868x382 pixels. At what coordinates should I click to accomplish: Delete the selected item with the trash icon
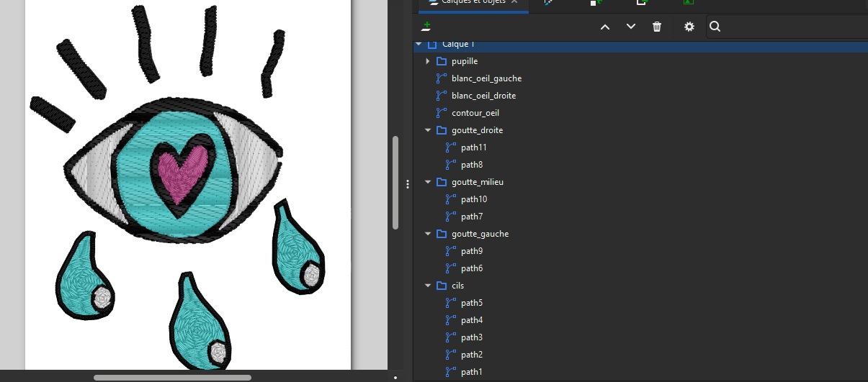(x=657, y=27)
